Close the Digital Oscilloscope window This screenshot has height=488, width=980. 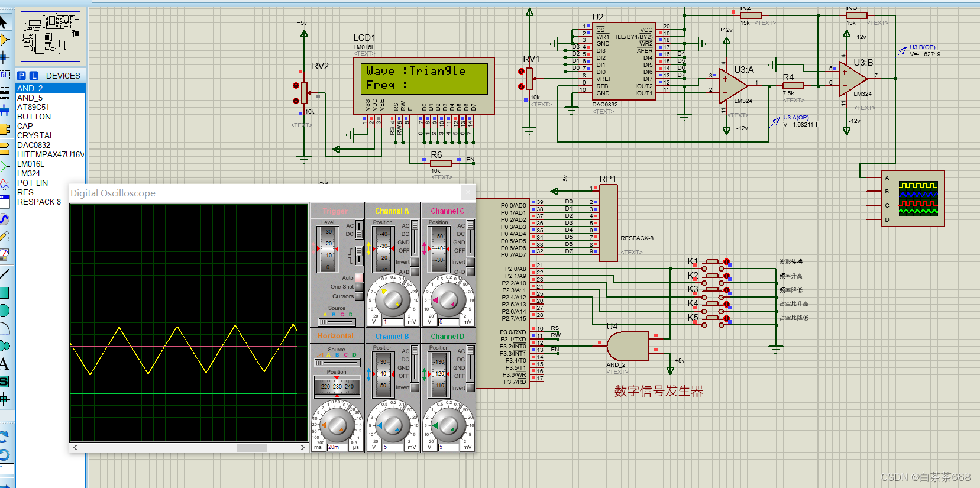tap(468, 193)
